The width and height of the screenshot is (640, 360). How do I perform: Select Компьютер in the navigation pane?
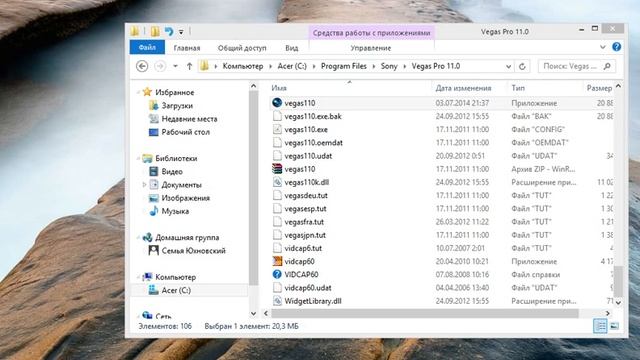click(x=175, y=277)
